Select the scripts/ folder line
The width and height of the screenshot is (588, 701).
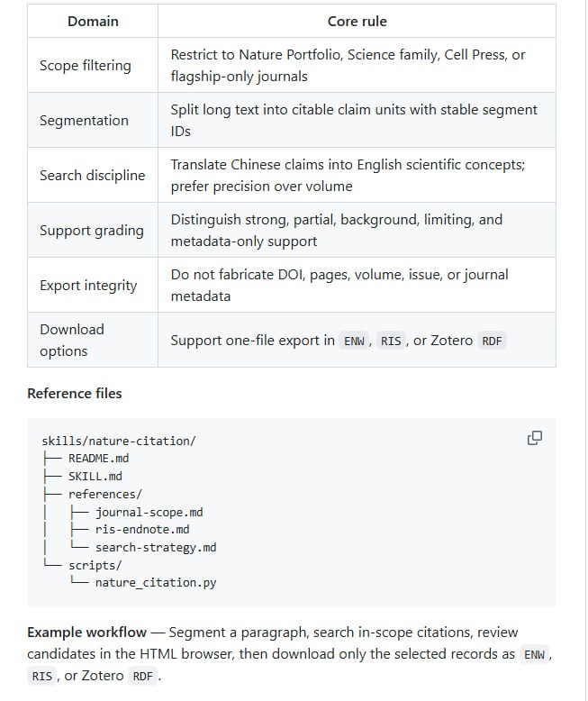point(95,565)
